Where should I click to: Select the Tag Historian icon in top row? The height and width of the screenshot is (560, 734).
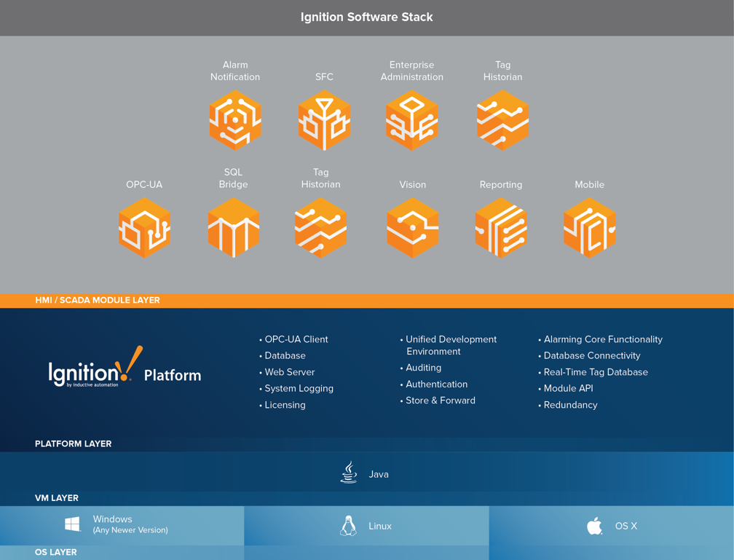(502, 120)
